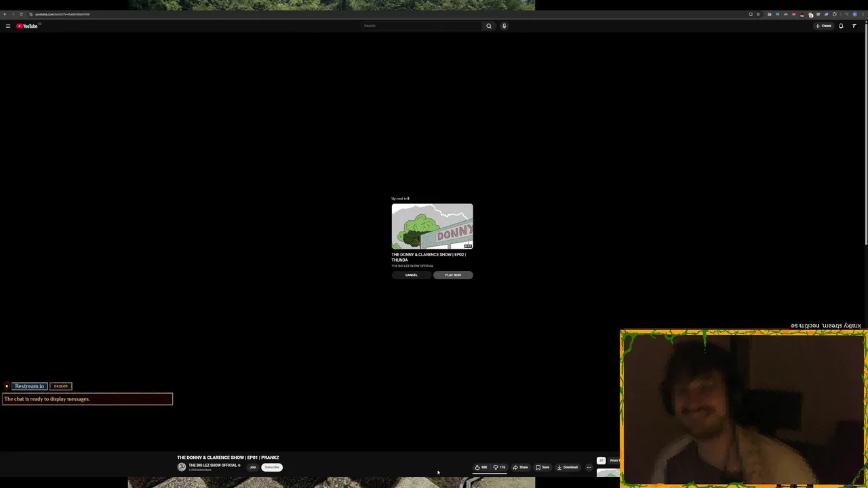Open the browser three-dot menu
Viewport: 868px width, 488px height.
click(863, 14)
